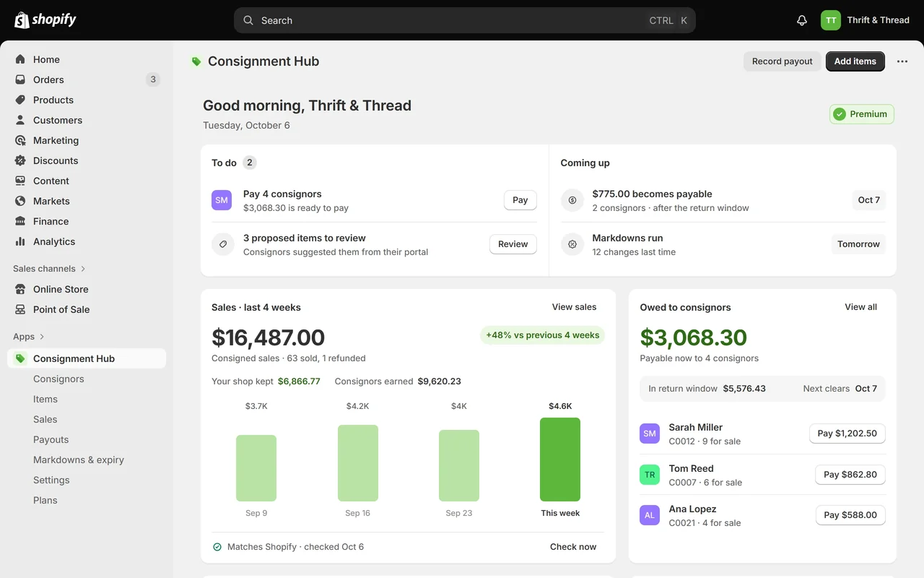Viewport: 924px width, 578px height.
Task: Click the Shopify logo
Action: pyautogui.click(x=45, y=20)
